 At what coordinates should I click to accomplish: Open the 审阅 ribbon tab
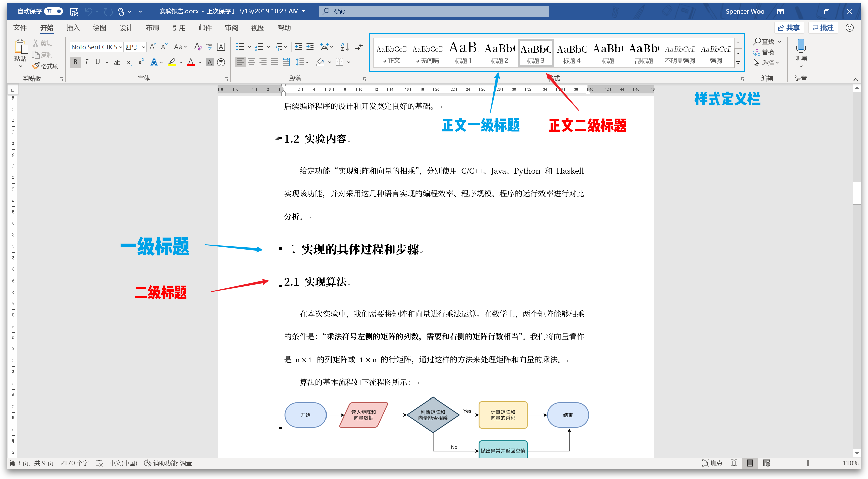231,28
